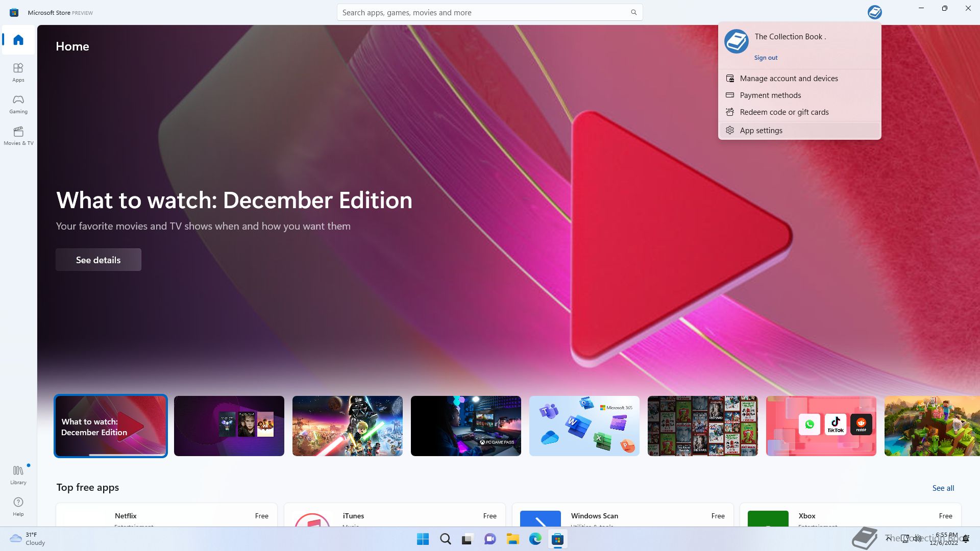Open Chat from the taskbar

click(x=490, y=539)
